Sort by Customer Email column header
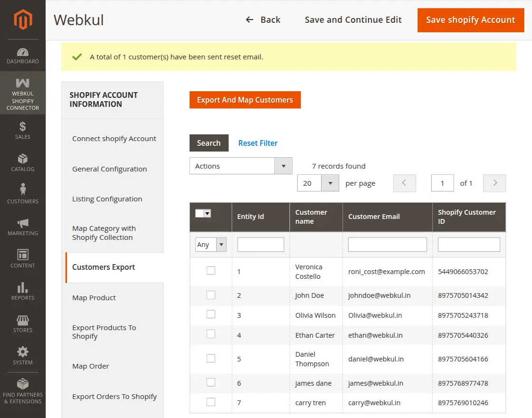This screenshot has width=532, height=418. 388,217
